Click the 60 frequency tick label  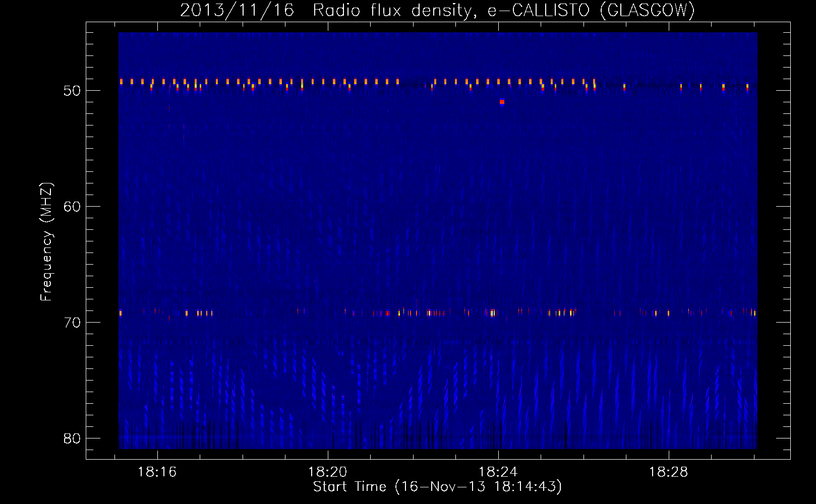click(x=72, y=207)
